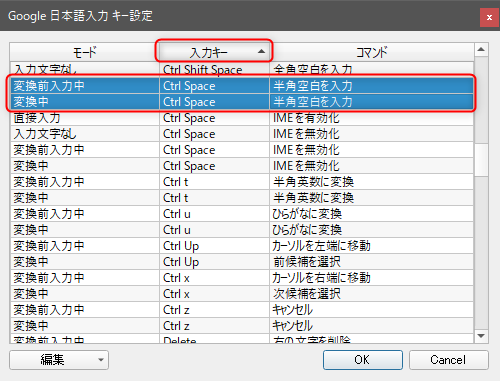Select Ctrl z in the 変換中 row

click(x=214, y=326)
